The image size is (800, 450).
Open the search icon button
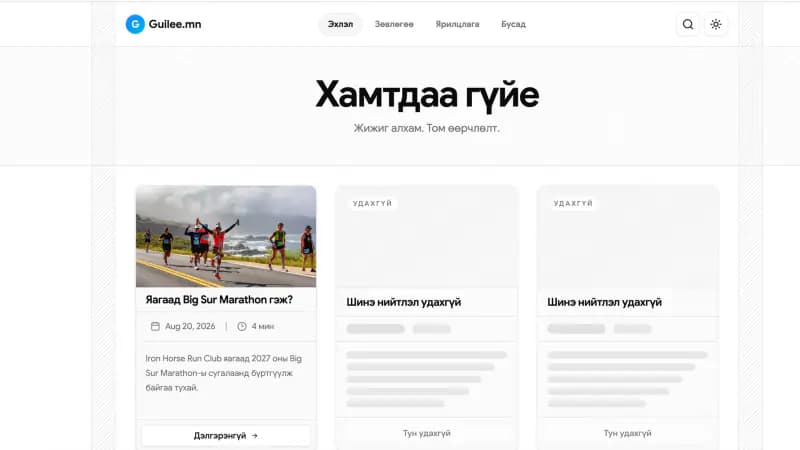pyautogui.click(x=688, y=24)
